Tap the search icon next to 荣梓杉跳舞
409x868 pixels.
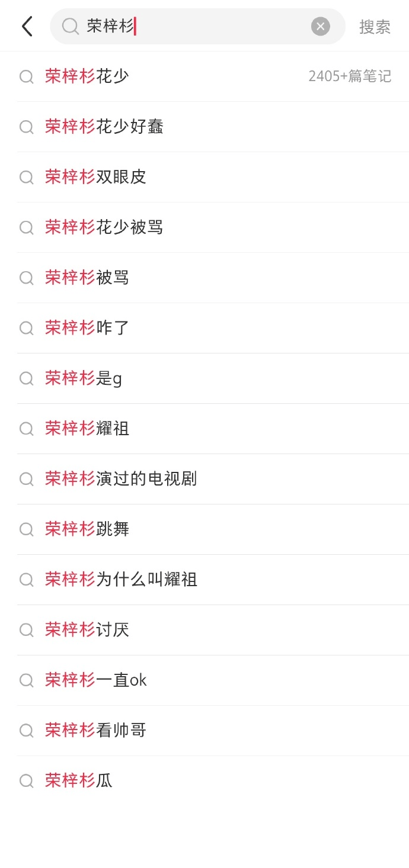27,530
